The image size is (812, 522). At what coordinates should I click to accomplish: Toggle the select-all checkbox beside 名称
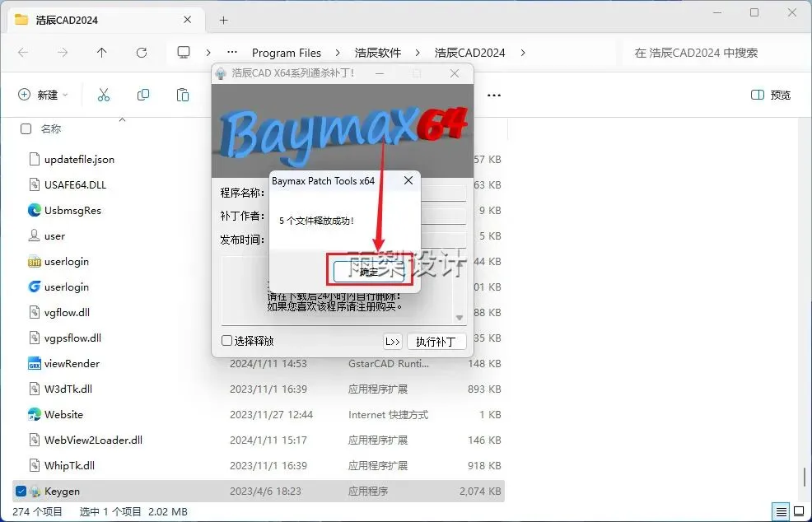[26, 129]
